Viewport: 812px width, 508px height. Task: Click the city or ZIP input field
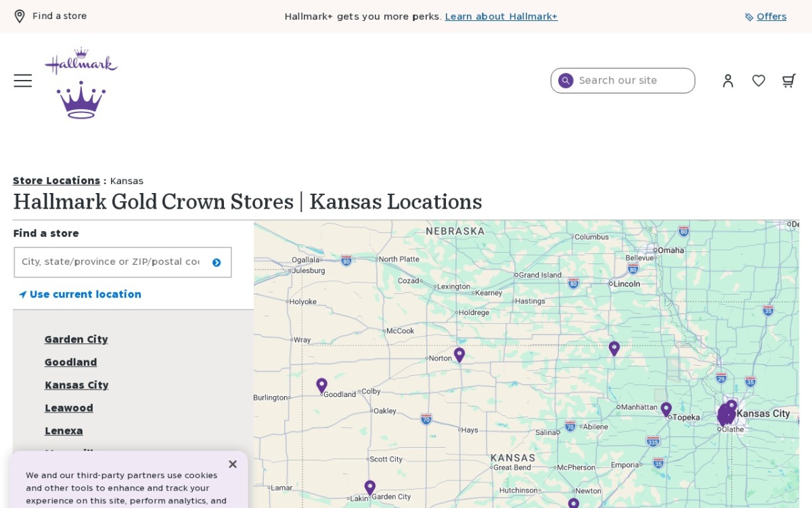pyautogui.click(x=111, y=262)
